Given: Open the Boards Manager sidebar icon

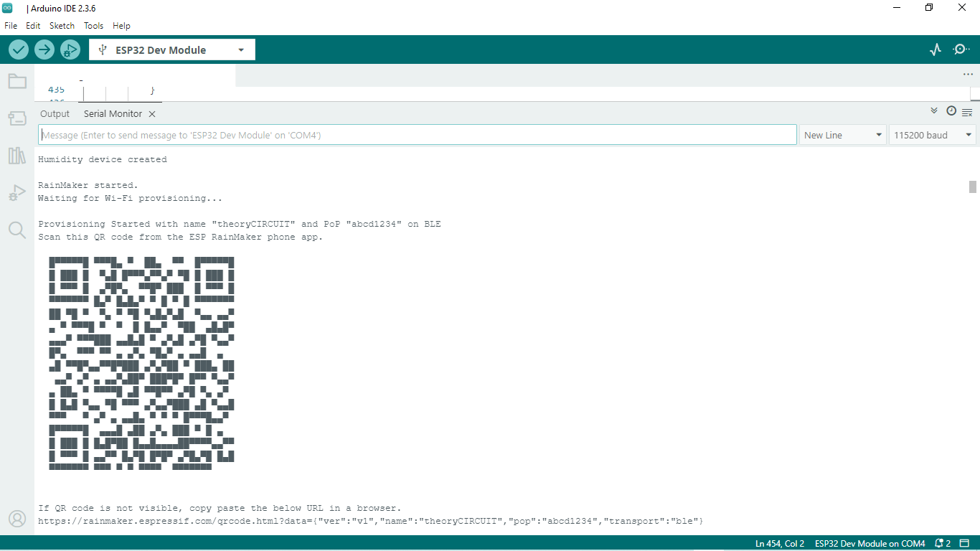Looking at the screenshot, I should [17, 118].
